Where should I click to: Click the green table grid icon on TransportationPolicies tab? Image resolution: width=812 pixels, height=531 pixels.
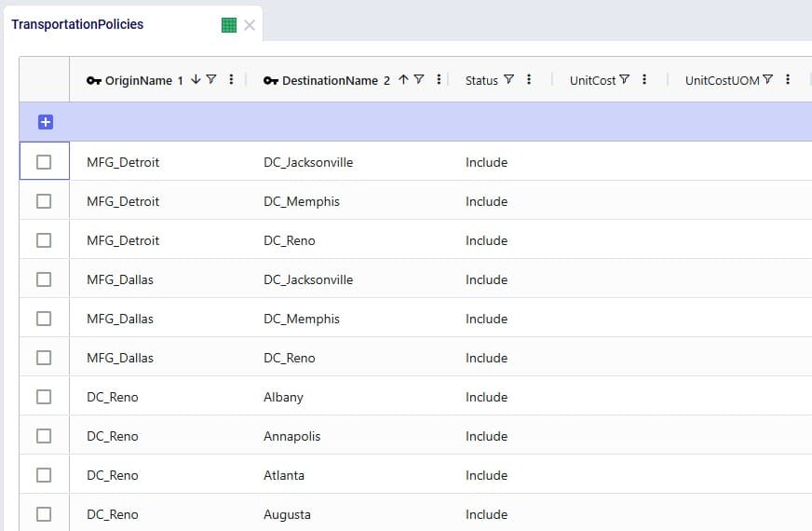(229, 25)
